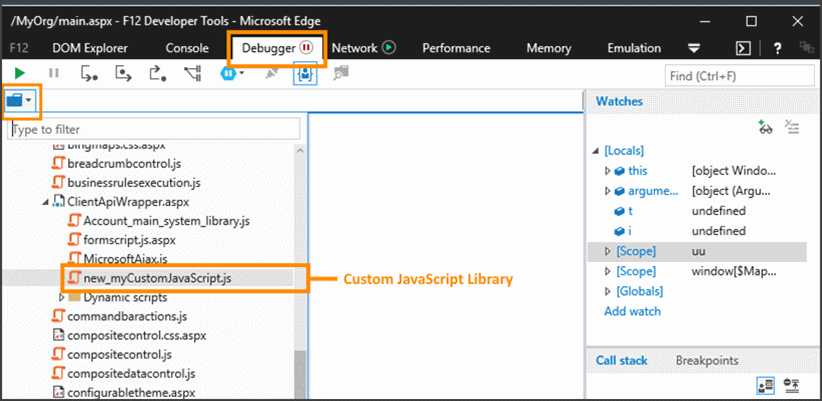Click the green Continue play button

pos(18,73)
